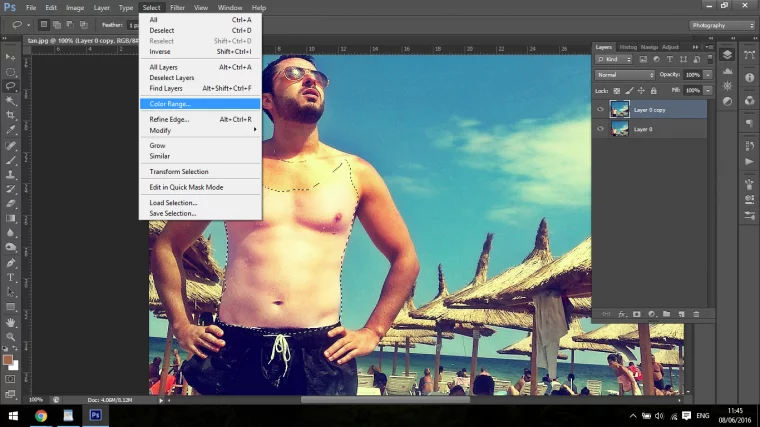760x427 pixels.
Task: Select the Sponge tool
Action: pos(10,247)
